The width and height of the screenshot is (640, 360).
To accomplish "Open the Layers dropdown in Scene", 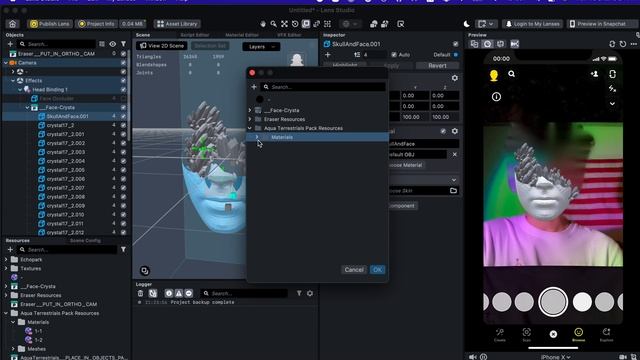I will pos(261,47).
